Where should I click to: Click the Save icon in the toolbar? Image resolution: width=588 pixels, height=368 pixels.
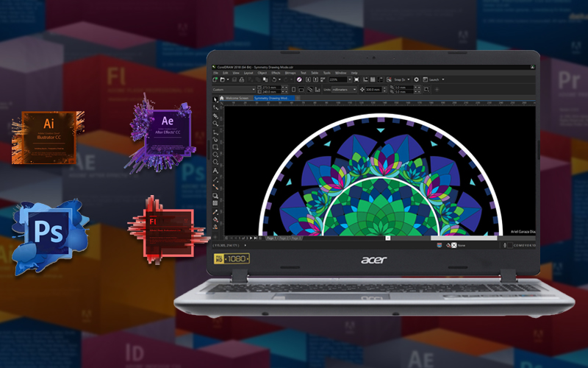coord(234,79)
